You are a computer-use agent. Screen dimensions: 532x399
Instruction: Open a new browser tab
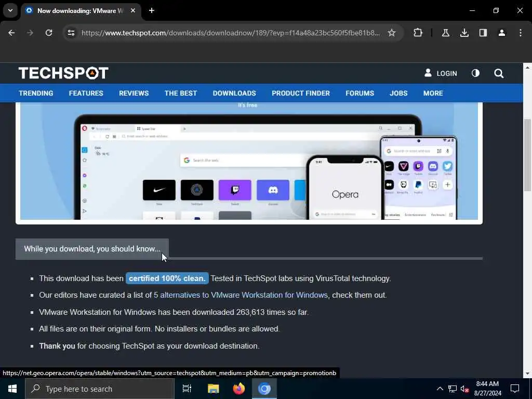pos(152,10)
